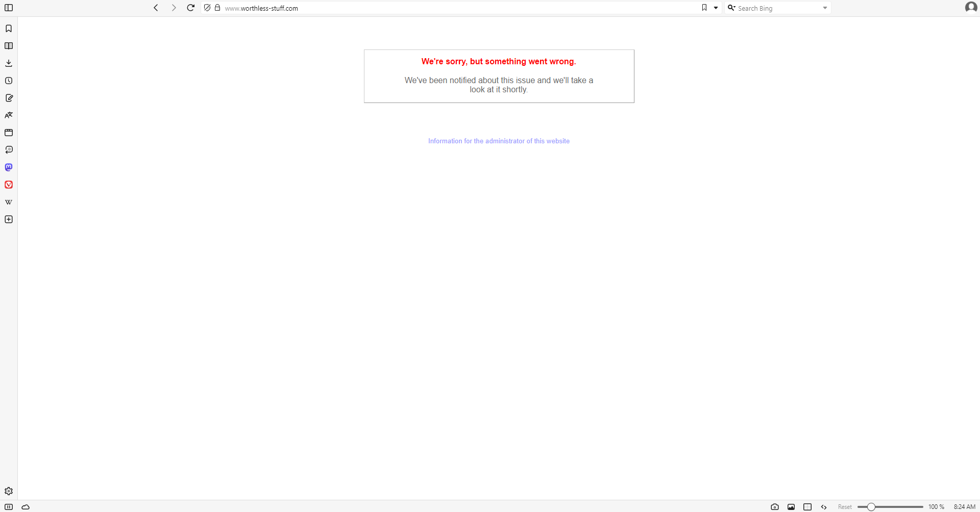
Task: Click the address bar with worthless-stuff.com
Action: [x=459, y=8]
